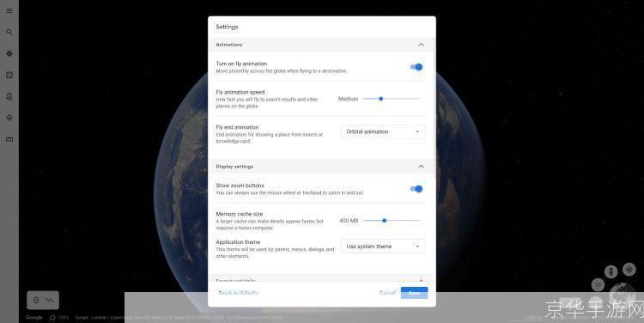Click Reset to defaults

click(x=238, y=293)
